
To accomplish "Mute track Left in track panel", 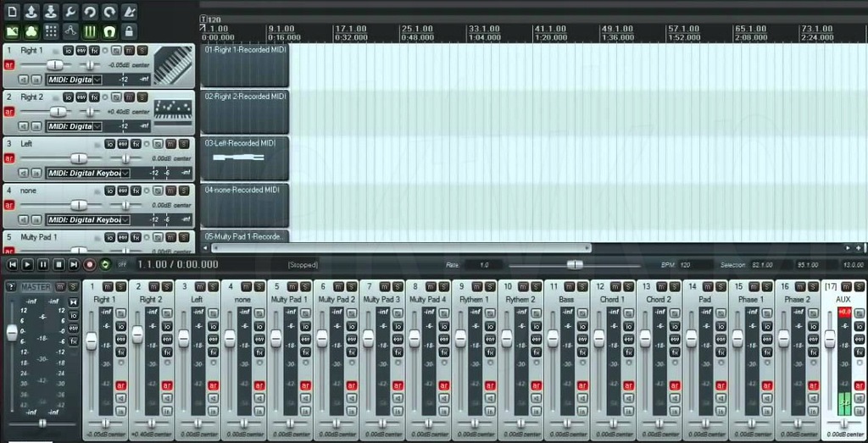I will pyautogui.click(x=170, y=144).
